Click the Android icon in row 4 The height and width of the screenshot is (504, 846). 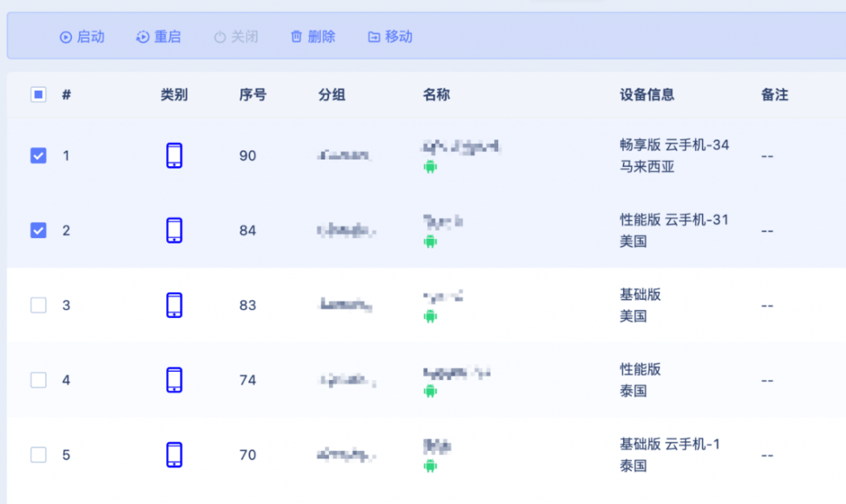click(430, 391)
